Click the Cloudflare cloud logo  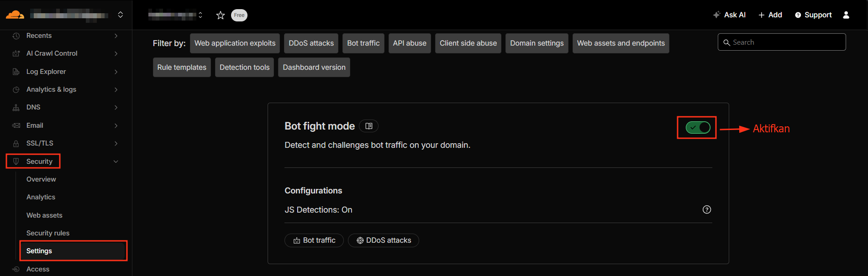[x=15, y=15]
